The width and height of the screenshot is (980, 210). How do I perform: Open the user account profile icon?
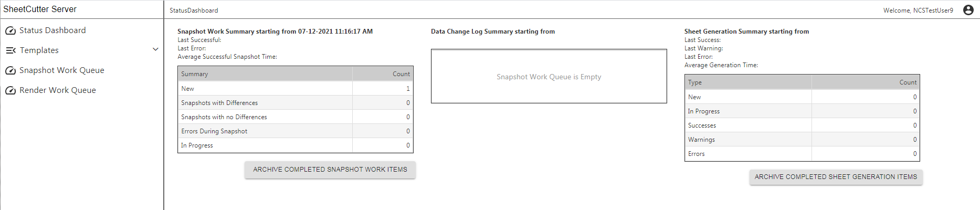tap(968, 10)
